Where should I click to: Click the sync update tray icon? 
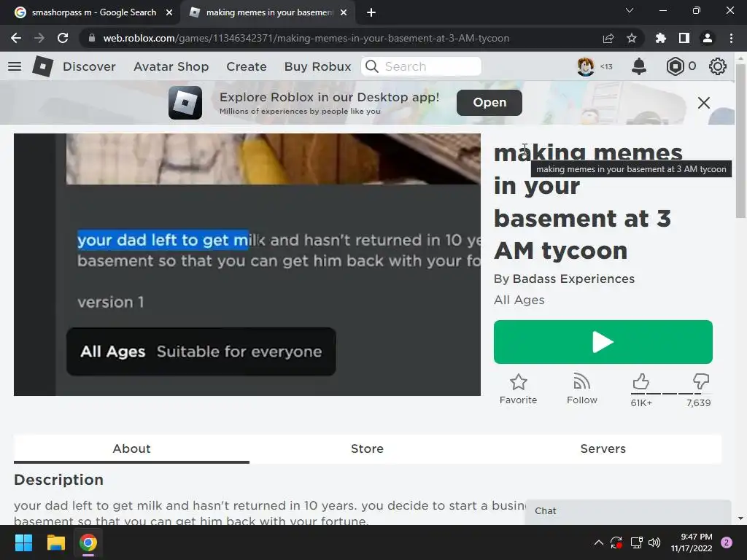(616, 542)
